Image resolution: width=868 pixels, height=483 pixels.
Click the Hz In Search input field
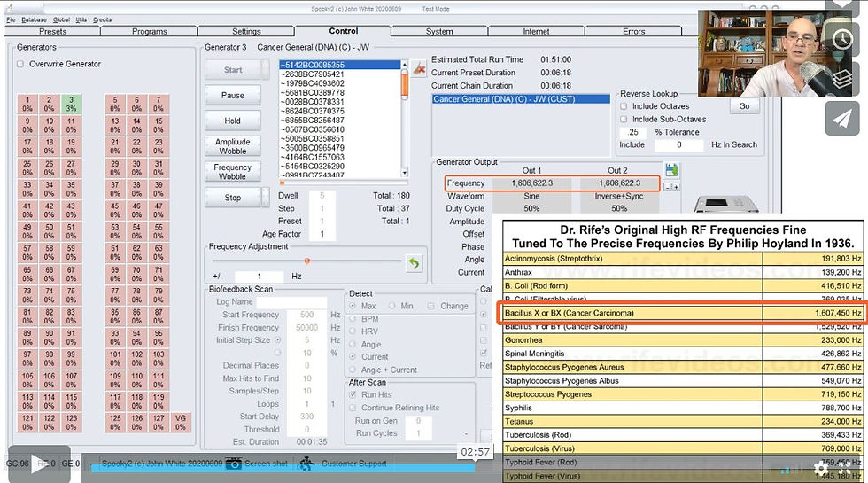click(x=679, y=145)
